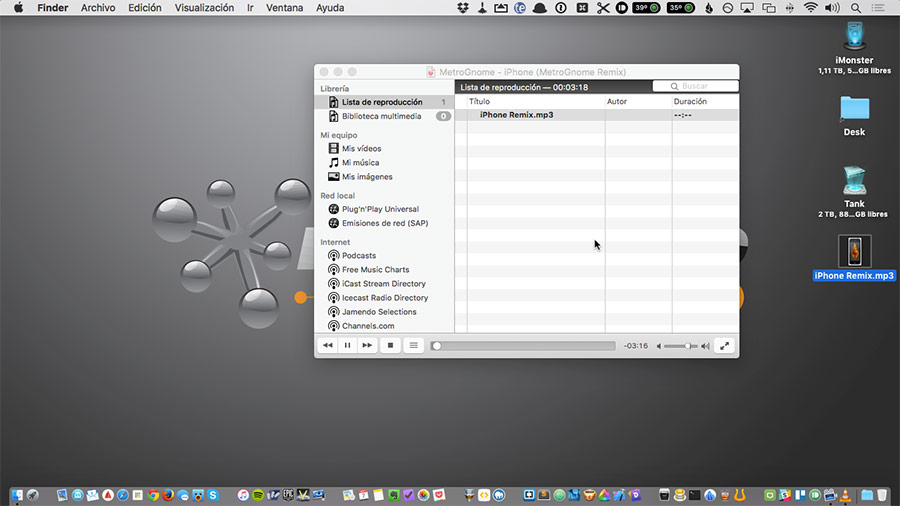
Task: Open the Archivo menu
Action: (x=98, y=8)
